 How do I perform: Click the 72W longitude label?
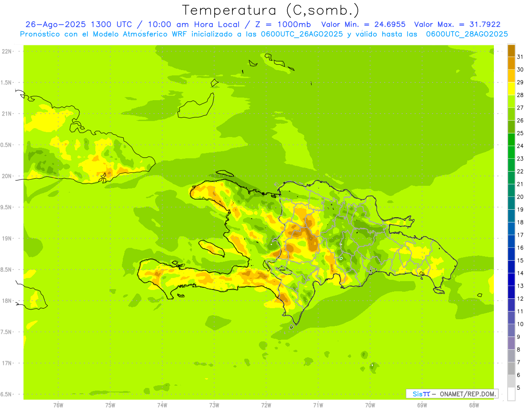click(x=266, y=405)
